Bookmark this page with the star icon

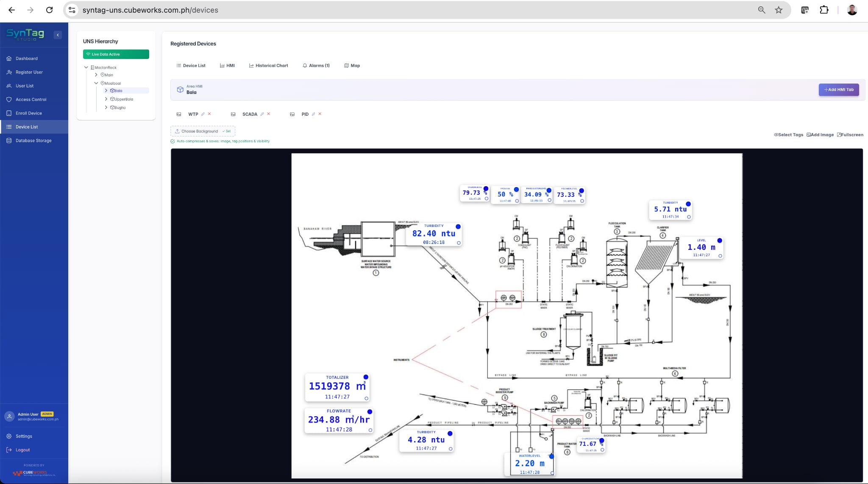tap(779, 10)
